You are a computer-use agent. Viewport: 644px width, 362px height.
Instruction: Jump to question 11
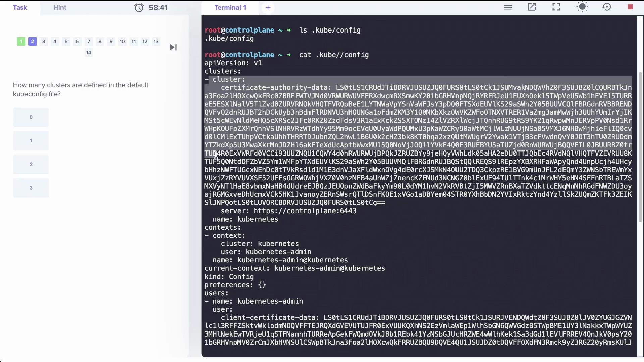pyautogui.click(x=133, y=42)
